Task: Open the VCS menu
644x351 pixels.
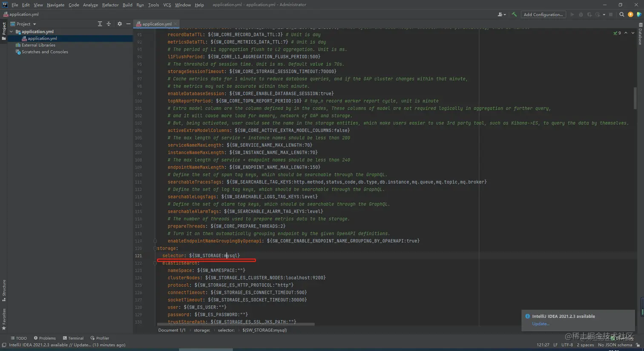Action: coord(167,5)
